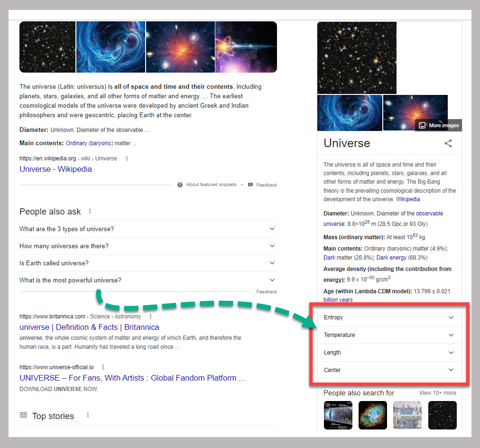Click 'DOWNLOAD UNIVERSE NOW.' snippet text

coord(59,389)
